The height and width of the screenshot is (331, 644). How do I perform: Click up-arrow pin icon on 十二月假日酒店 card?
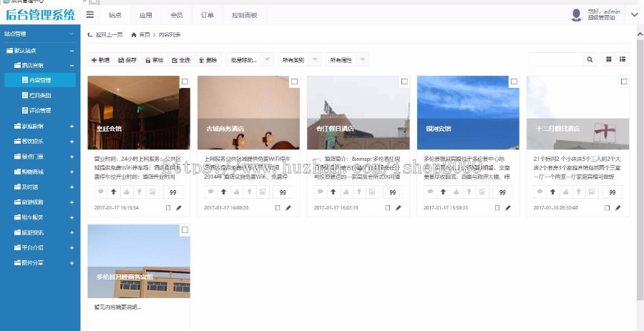click(x=553, y=192)
